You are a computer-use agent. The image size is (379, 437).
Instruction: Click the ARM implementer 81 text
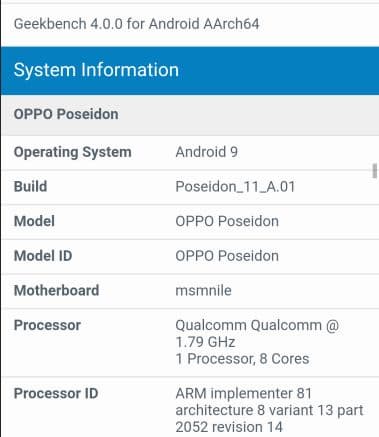tap(244, 394)
